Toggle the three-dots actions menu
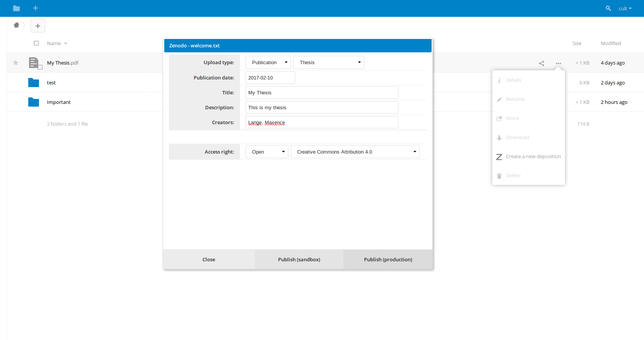The image size is (644, 340). tap(558, 63)
